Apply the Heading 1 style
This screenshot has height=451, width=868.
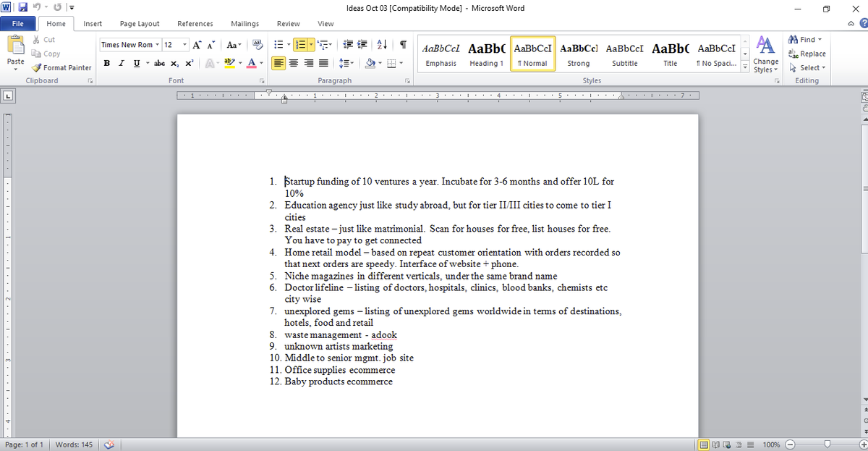coord(487,55)
